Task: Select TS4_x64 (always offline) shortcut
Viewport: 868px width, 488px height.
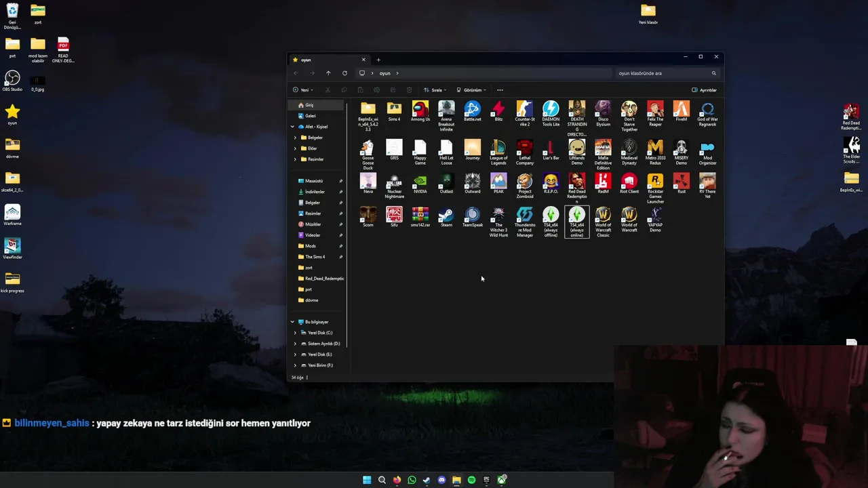Action: (551, 222)
